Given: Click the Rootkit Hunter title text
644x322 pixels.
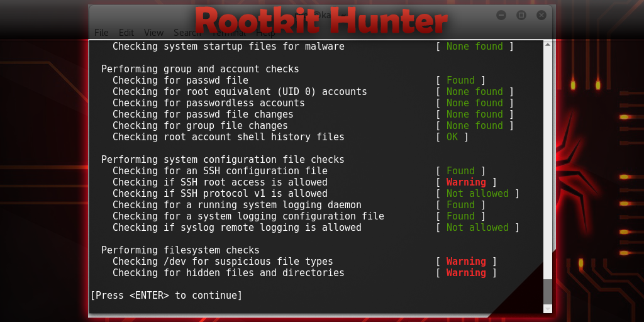Looking at the screenshot, I should [x=321, y=21].
